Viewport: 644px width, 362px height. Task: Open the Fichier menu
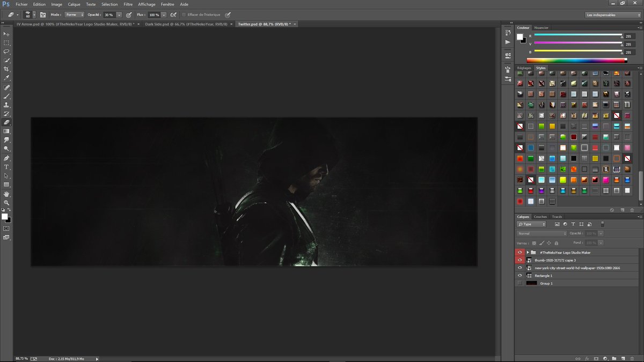pyautogui.click(x=21, y=4)
